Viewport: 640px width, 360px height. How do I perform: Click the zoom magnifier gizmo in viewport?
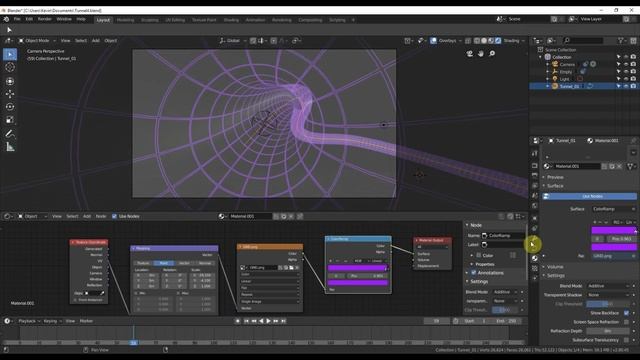(x=492, y=53)
